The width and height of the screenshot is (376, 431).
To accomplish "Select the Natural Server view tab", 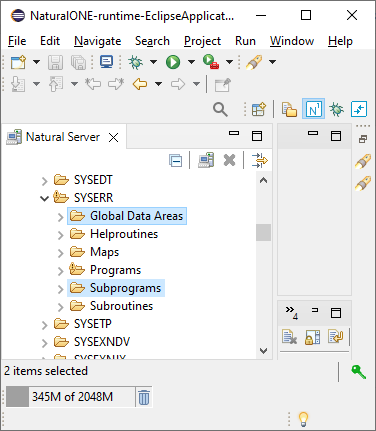I will click(x=63, y=137).
